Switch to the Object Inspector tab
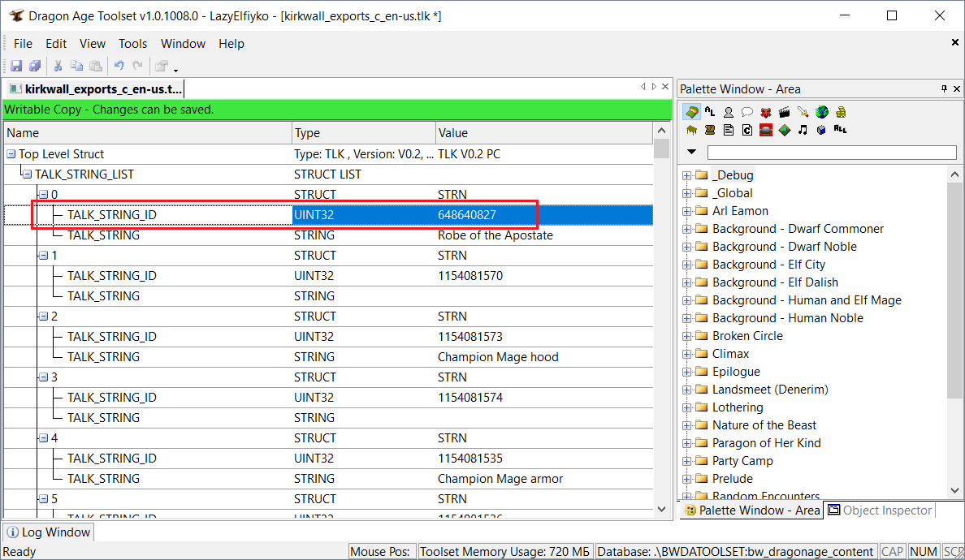965x560 pixels. (880, 510)
